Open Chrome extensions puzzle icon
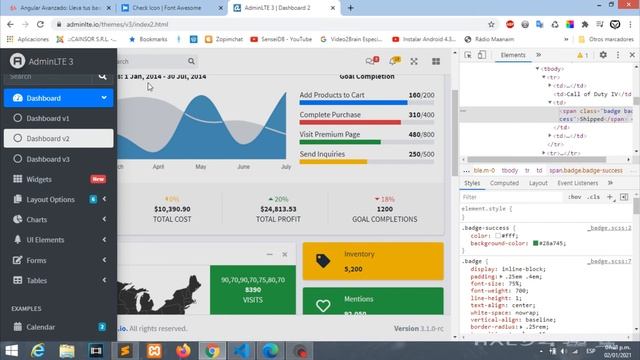Screen dimensions: 640x360 [x=585, y=24]
